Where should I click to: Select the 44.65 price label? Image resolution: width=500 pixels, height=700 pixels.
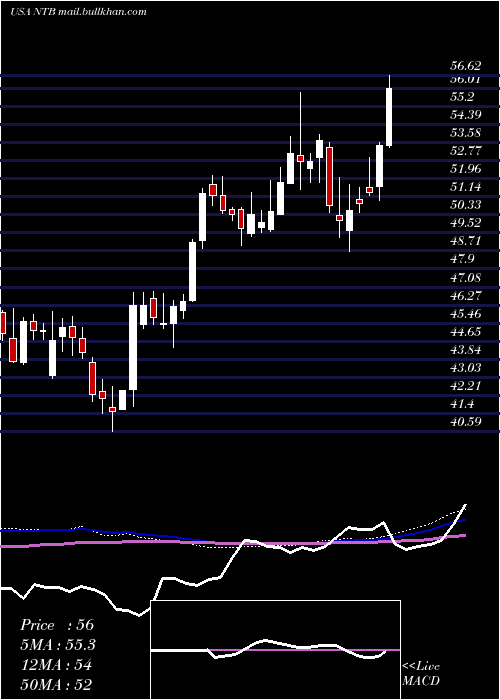tap(465, 332)
